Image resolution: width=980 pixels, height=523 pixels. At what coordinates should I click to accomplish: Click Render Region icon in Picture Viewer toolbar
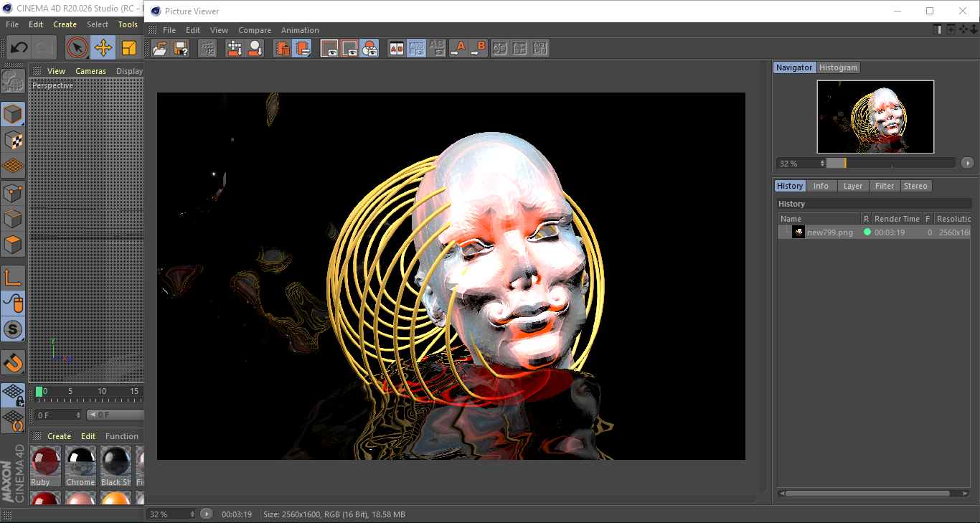pos(235,48)
